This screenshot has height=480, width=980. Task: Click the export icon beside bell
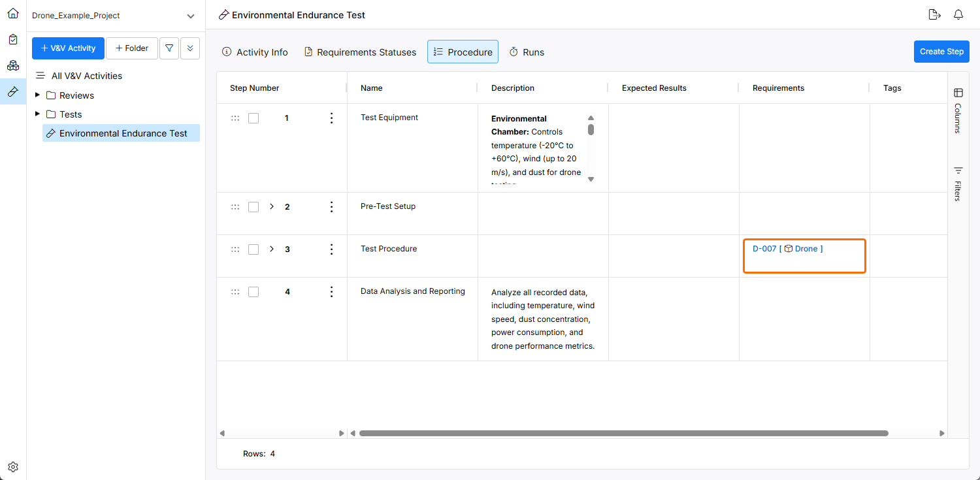[x=934, y=15]
